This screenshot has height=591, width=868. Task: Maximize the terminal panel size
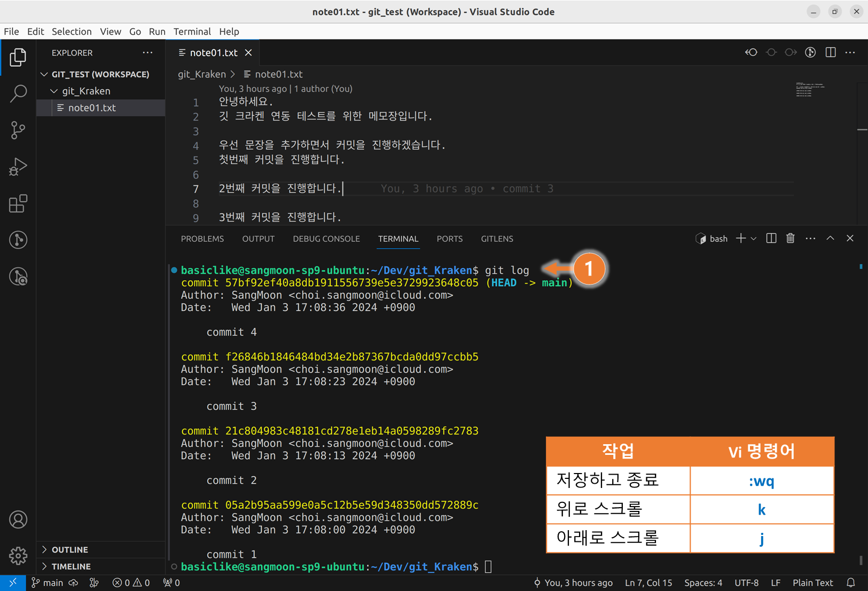click(x=830, y=239)
